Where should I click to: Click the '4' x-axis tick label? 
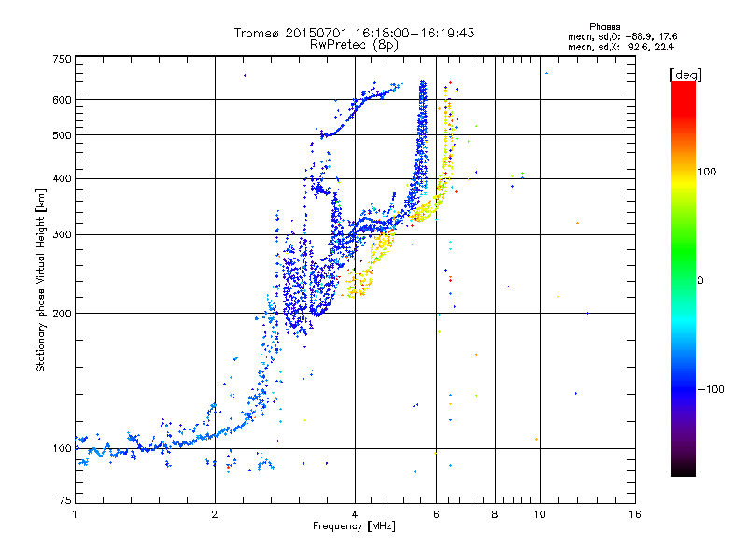coord(355,514)
